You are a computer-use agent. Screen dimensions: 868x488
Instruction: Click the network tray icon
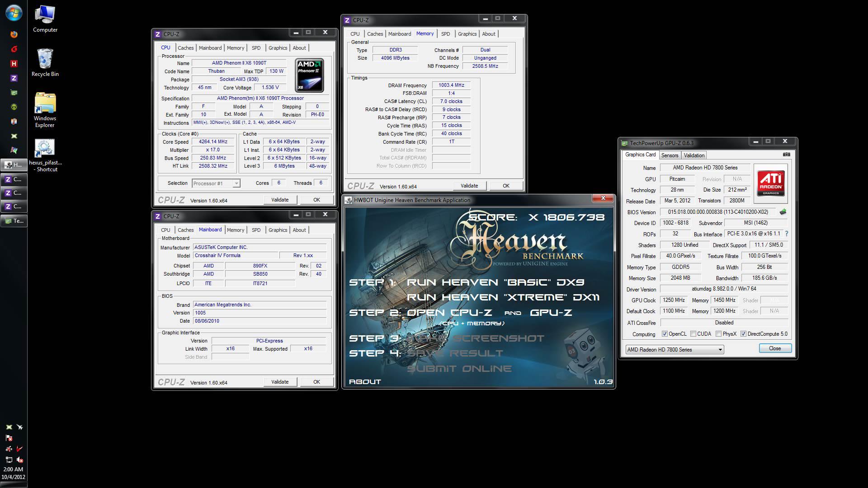click(9, 460)
